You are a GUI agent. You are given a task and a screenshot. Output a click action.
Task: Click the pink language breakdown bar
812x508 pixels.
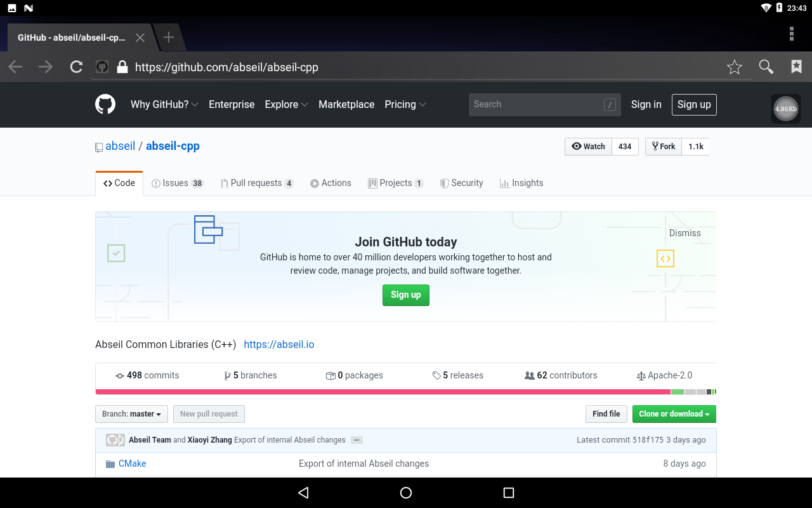coord(383,392)
